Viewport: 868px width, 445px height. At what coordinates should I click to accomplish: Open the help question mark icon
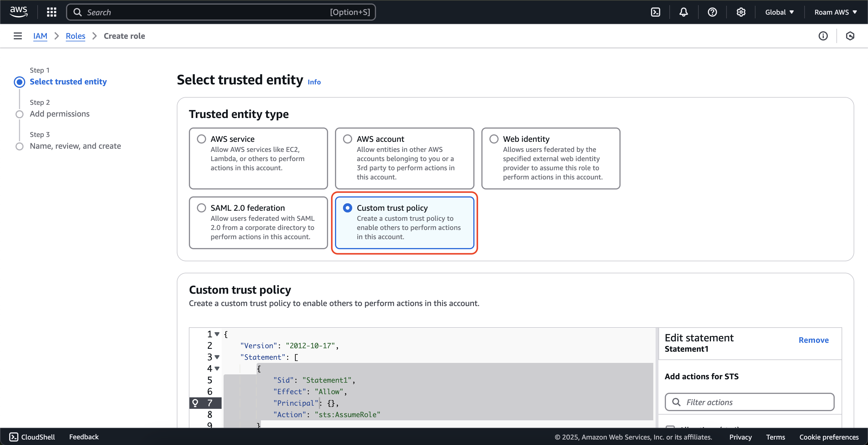pos(712,12)
